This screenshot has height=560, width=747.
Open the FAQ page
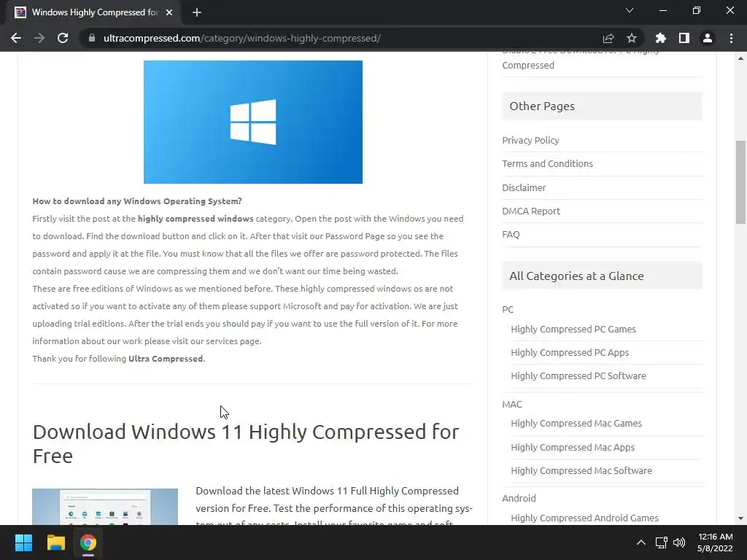(x=511, y=234)
